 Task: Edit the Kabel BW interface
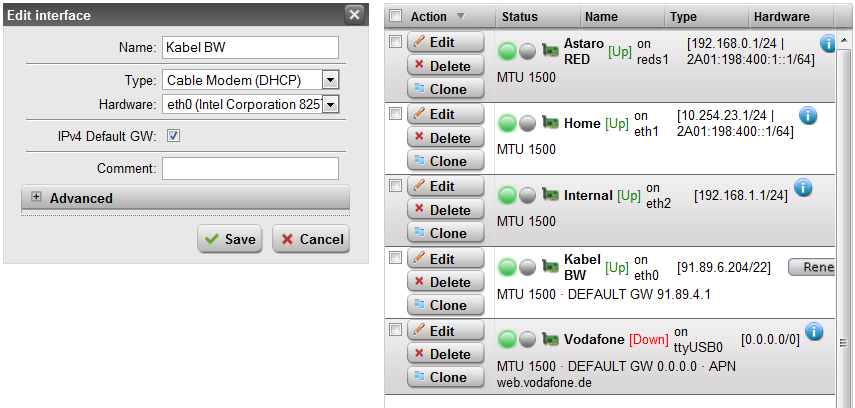coord(445,258)
